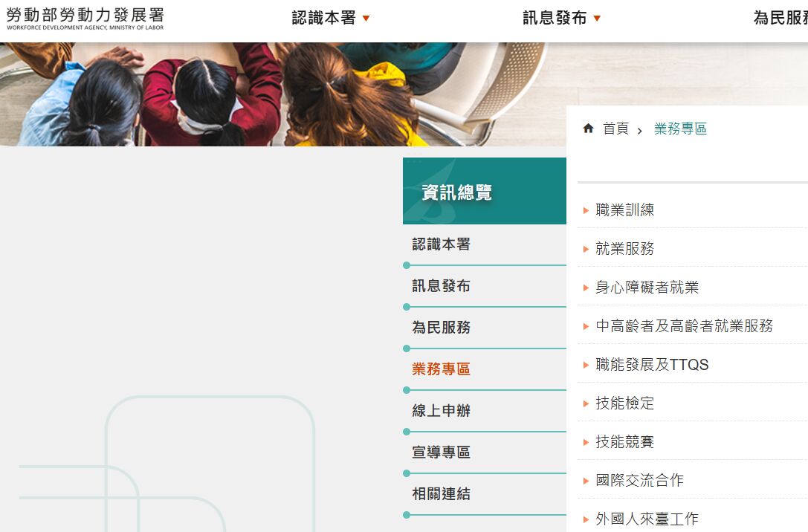The width and height of the screenshot is (808, 532).
Task: Open 中高齡者及高齡者就業服務 link
Action: pos(684,326)
